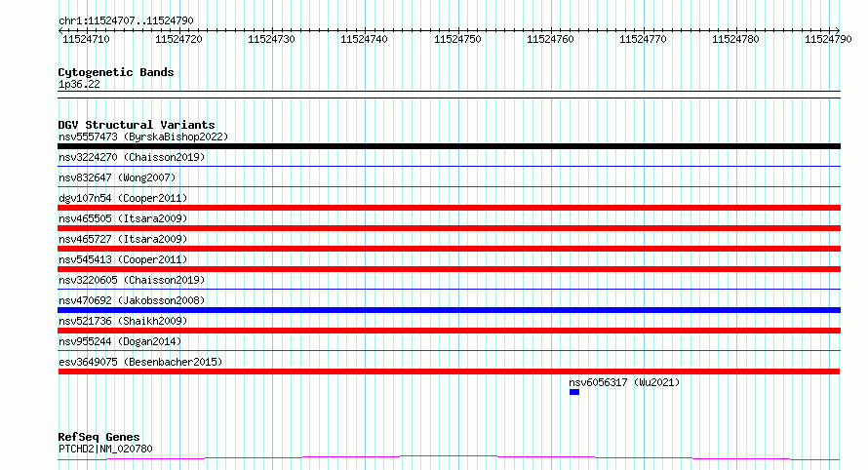Screen dimensions: 868x470
Task: Click the red bar under esv3649075
Action: click(449, 372)
